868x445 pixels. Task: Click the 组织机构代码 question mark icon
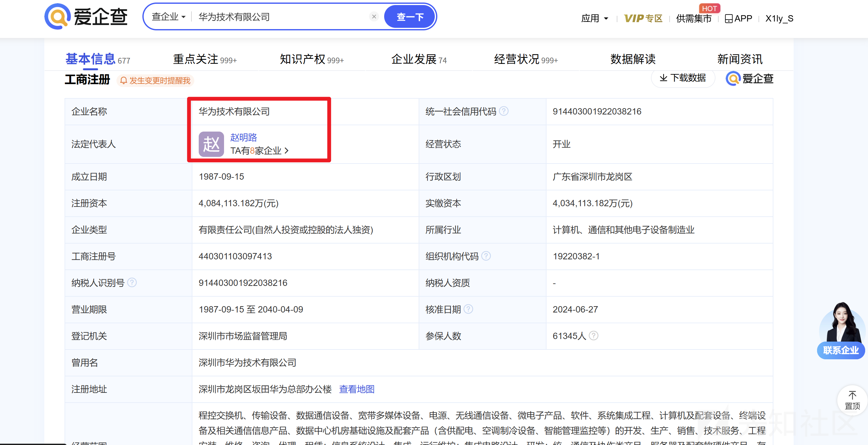click(486, 256)
